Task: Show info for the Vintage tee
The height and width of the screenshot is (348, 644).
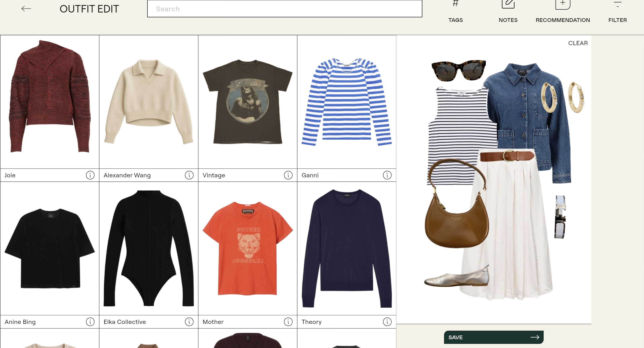Action: 288,175
